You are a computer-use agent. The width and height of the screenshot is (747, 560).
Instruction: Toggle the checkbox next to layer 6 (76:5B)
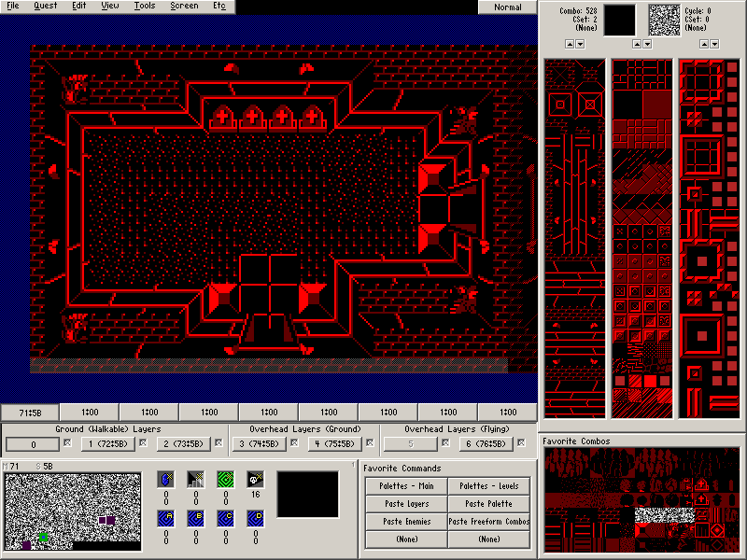(521, 442)
